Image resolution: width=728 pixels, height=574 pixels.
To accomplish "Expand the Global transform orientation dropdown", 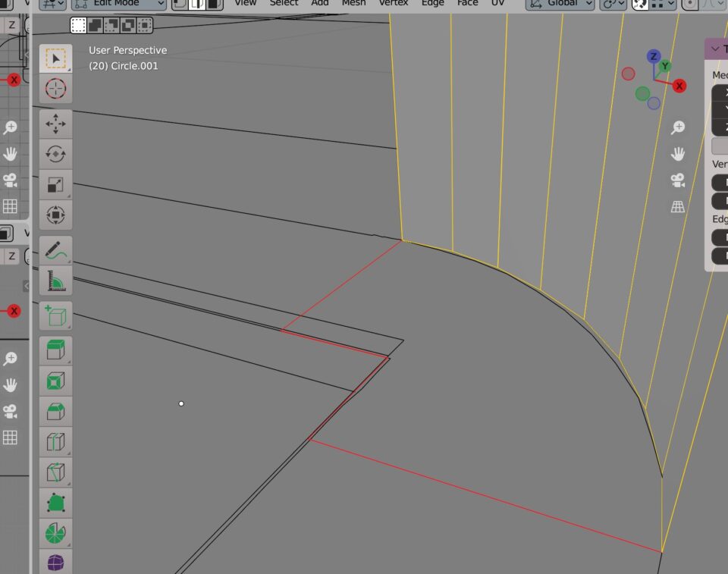I will click(x=558, y=3).
